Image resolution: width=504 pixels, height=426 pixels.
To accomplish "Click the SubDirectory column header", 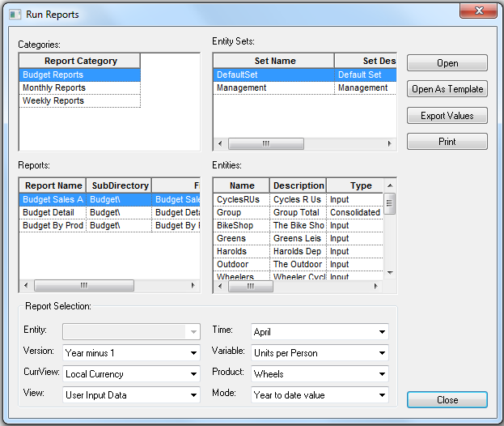I will pos(119,185).
